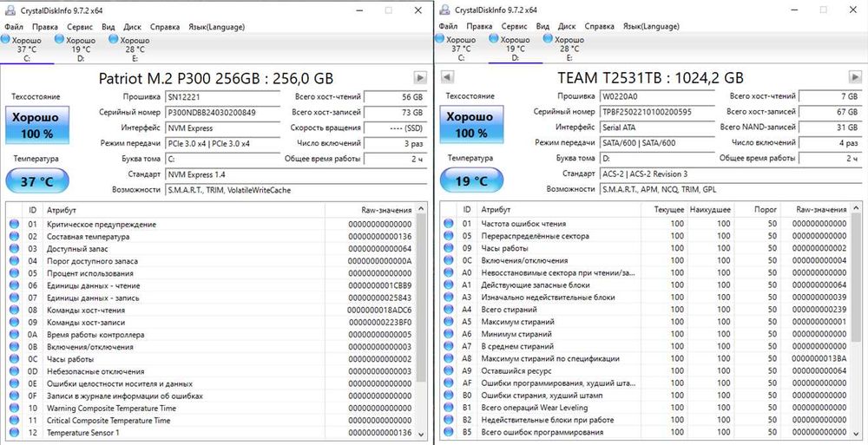The height and width of the screenshot is (445, 868).
Task: Click the 19 °C temperature indicator
Action: pyautogui.click(x=471, y=180)
